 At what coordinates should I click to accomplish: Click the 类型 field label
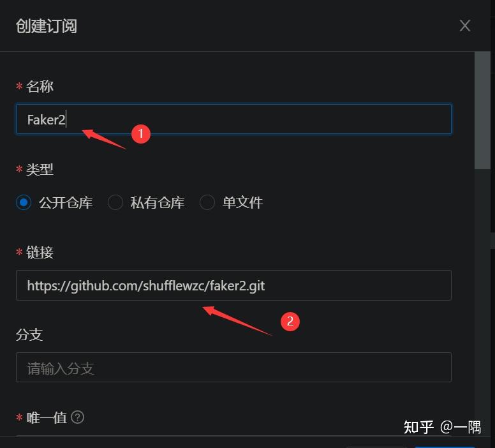pyautogui.click(x=40, y=170)
